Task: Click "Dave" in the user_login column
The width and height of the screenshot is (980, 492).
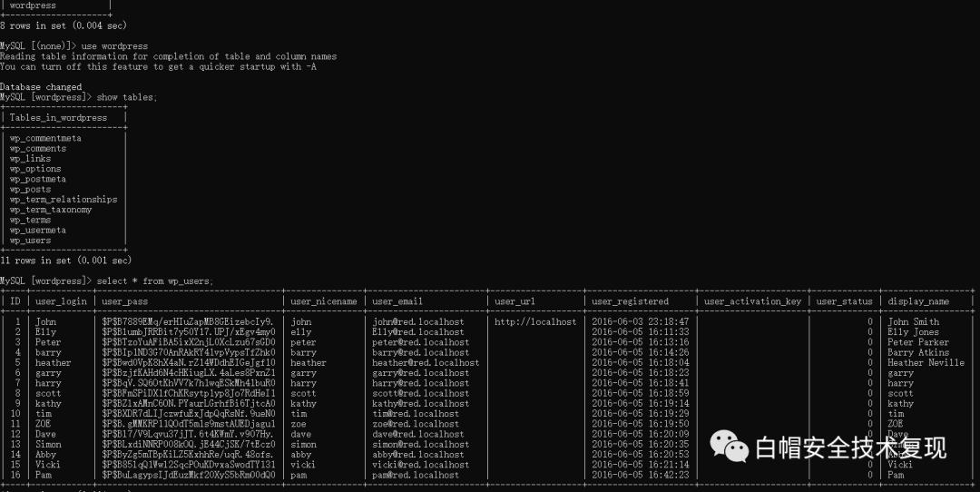Action: pos(45,434)
